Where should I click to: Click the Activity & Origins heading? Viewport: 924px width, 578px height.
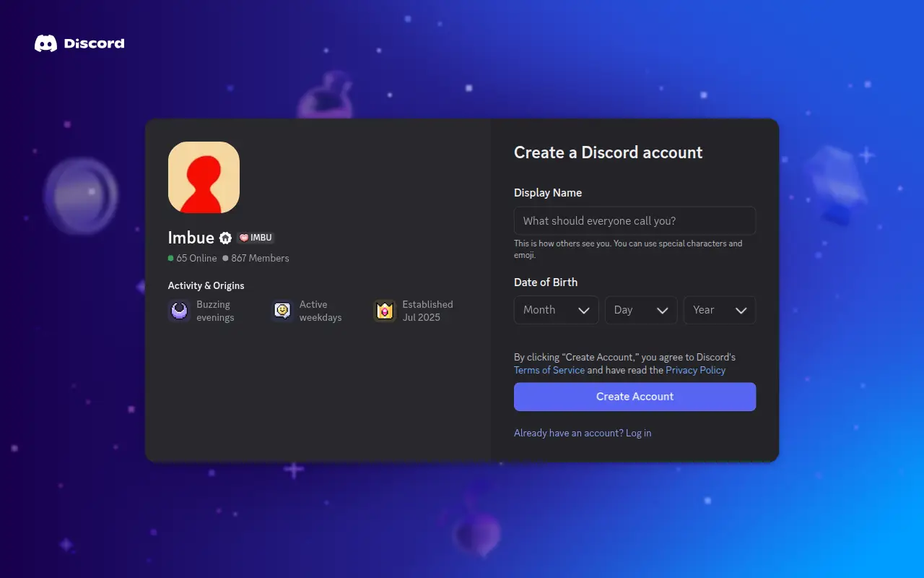click(206, 285)
